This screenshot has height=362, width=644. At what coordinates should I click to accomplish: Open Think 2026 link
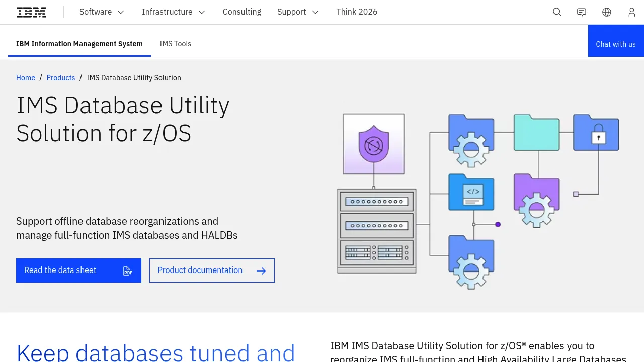pos(357,12)
